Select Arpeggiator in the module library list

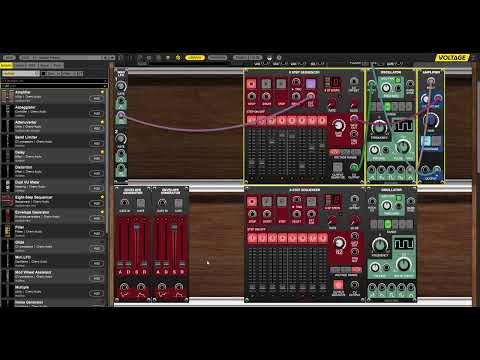pyautogui.click(x=53, y=111)
